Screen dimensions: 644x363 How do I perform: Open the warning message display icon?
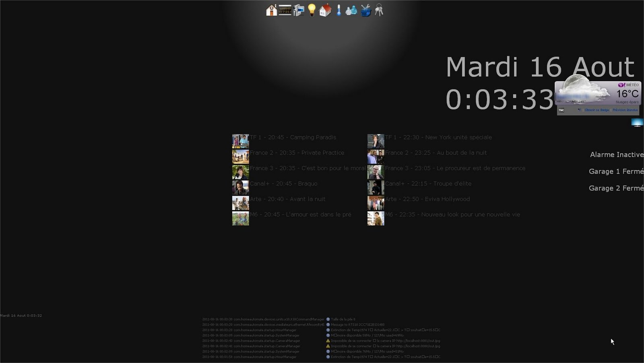(285, 10)
